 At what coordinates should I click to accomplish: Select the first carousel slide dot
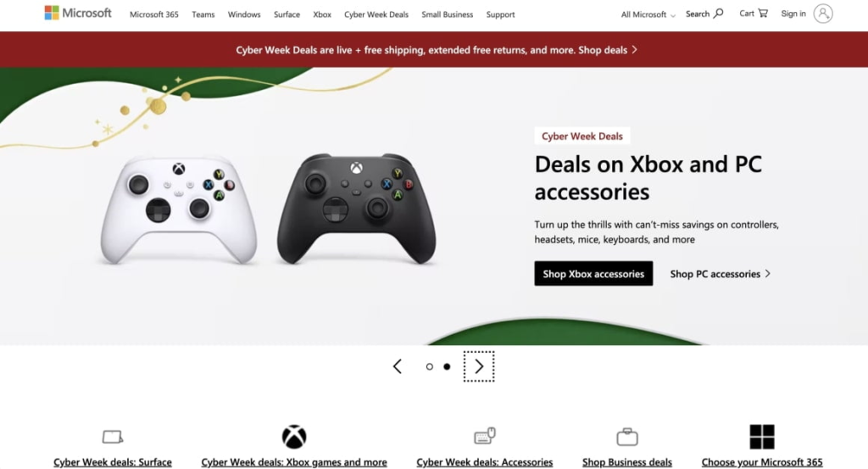click(x=429, y=366)
